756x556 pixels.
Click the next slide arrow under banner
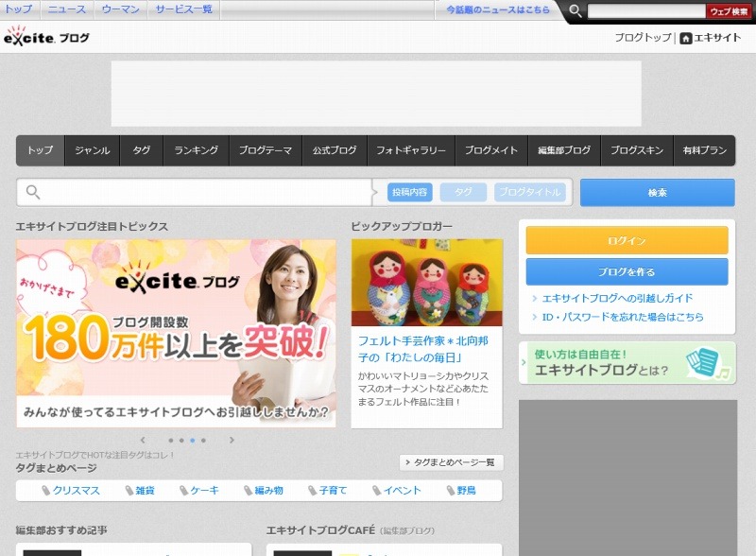[232, 441]
